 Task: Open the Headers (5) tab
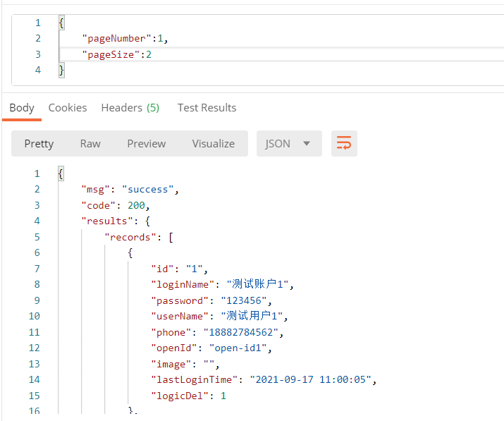(130, 108)
